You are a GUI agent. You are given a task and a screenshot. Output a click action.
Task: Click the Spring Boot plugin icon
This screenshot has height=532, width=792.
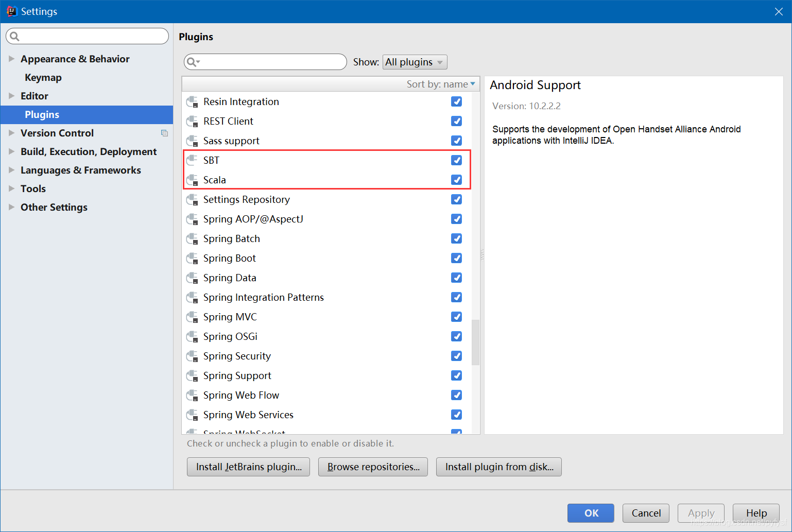(192, 259)
